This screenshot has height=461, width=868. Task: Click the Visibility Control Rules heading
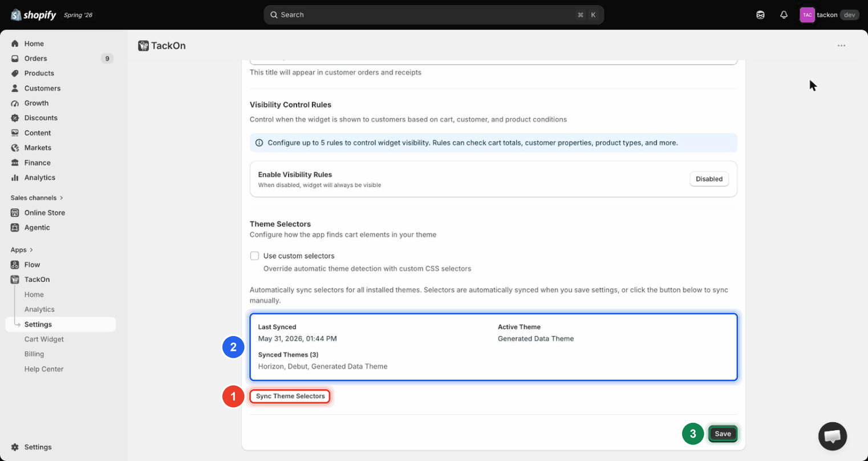[290, 104]
